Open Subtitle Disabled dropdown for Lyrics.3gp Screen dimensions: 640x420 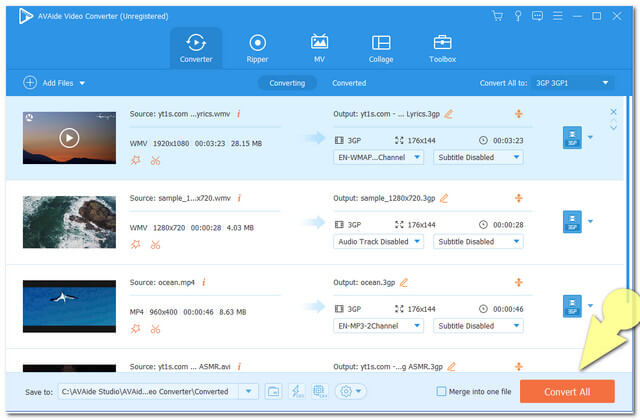[x=478, y=157]
